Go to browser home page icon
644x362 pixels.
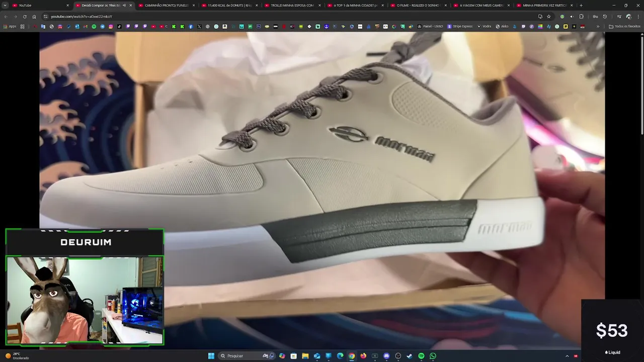(x=34, y=16)
